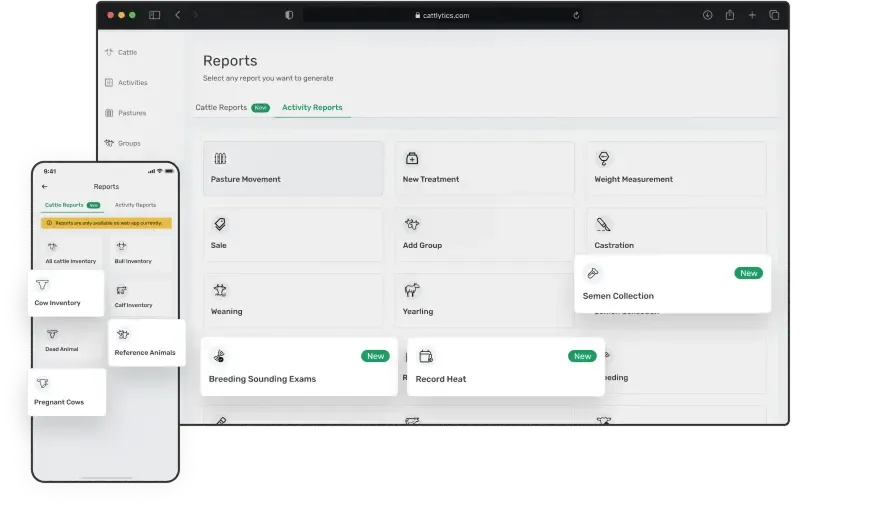Open Pastures in the web sidebar

coord(125,113)
